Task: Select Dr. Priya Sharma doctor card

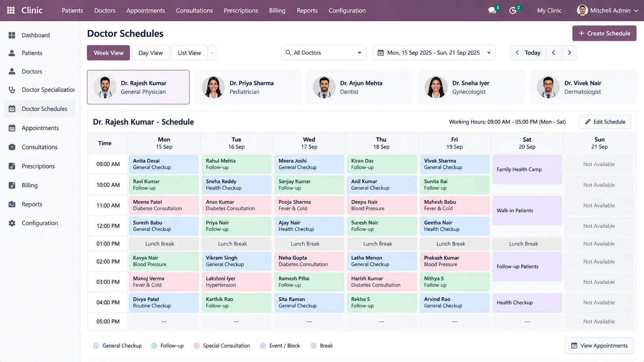Action: (x=248, y=87)
